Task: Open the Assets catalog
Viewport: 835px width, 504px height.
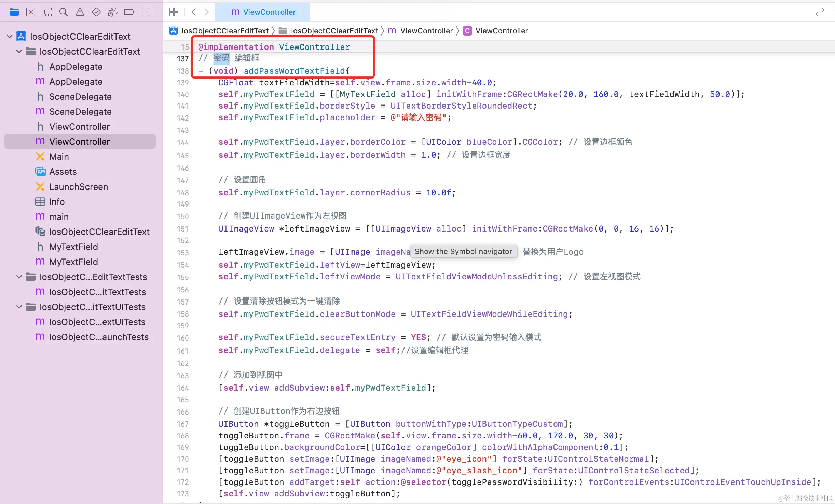Action: pyautogui.click(x=63, y=171)
